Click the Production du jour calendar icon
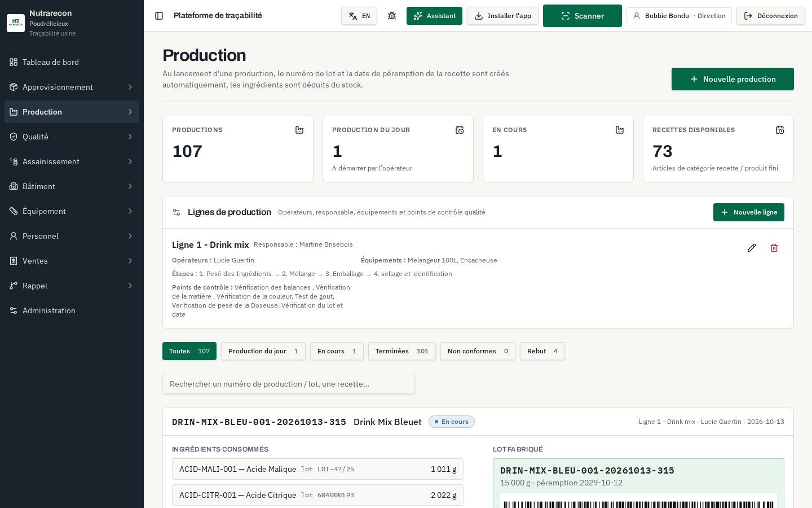Screen dimensions: 812x508 pos(460,130)
